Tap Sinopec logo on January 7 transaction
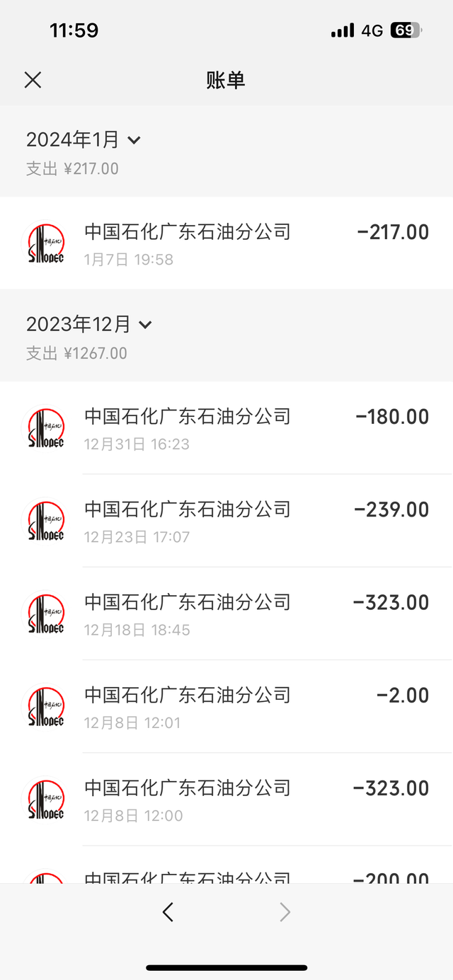 [46, 243]
